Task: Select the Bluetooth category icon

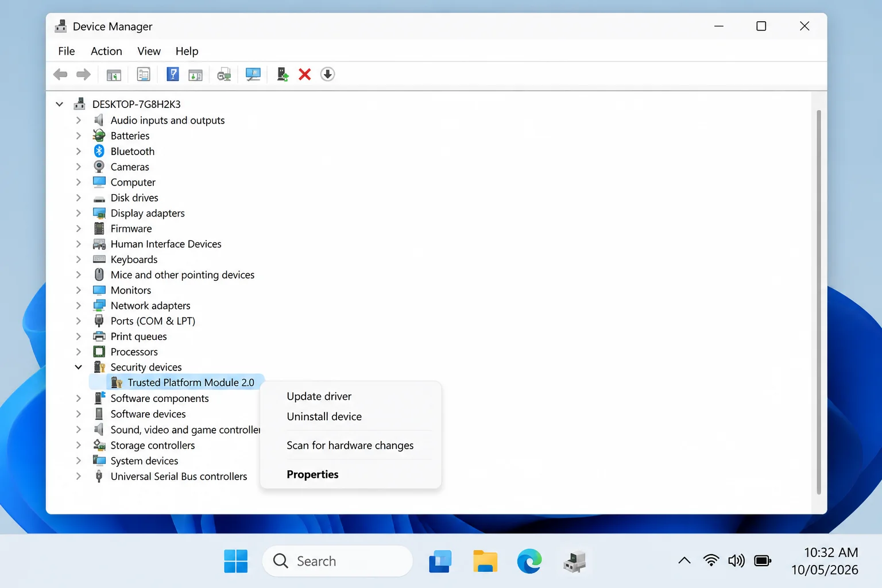Action: (99, 151)
